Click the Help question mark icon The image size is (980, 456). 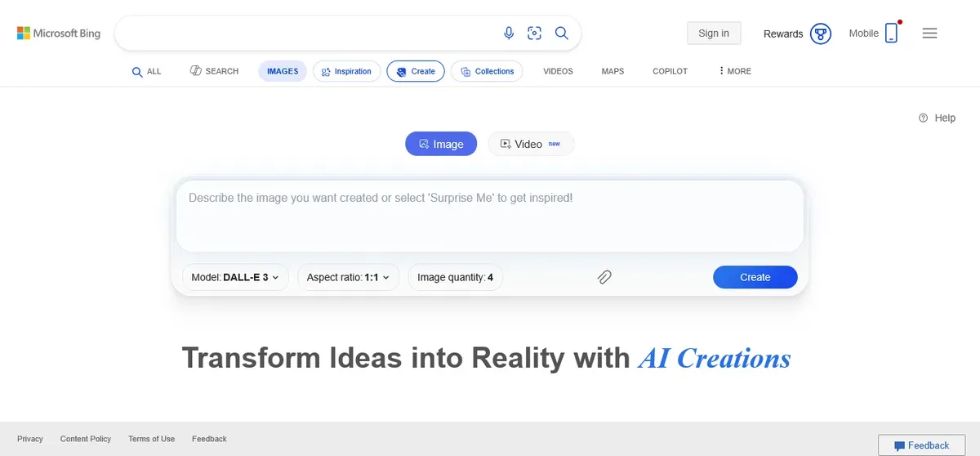pos(924,118)
